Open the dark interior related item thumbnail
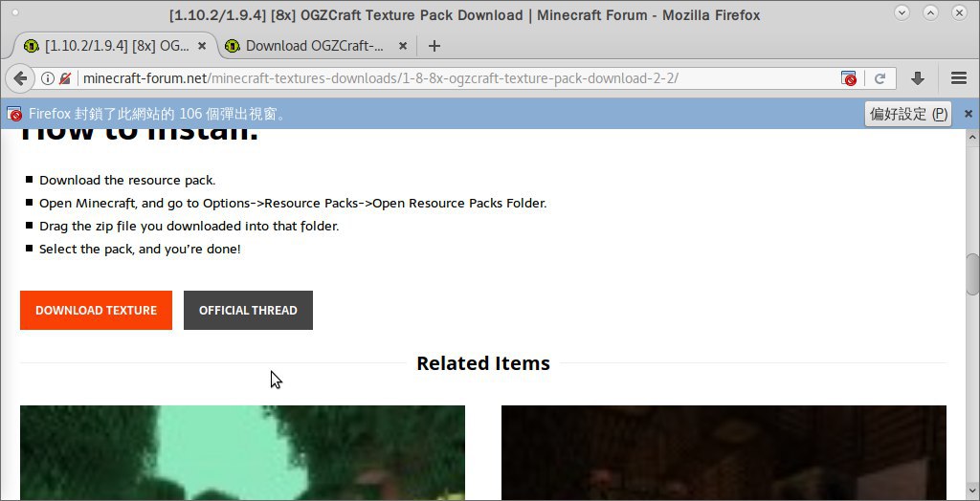The height and width of the screenshot is (501, 980). [724, 453]
